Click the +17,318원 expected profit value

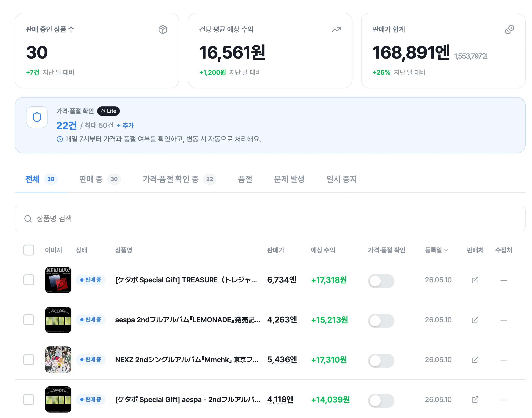[329, 280]
